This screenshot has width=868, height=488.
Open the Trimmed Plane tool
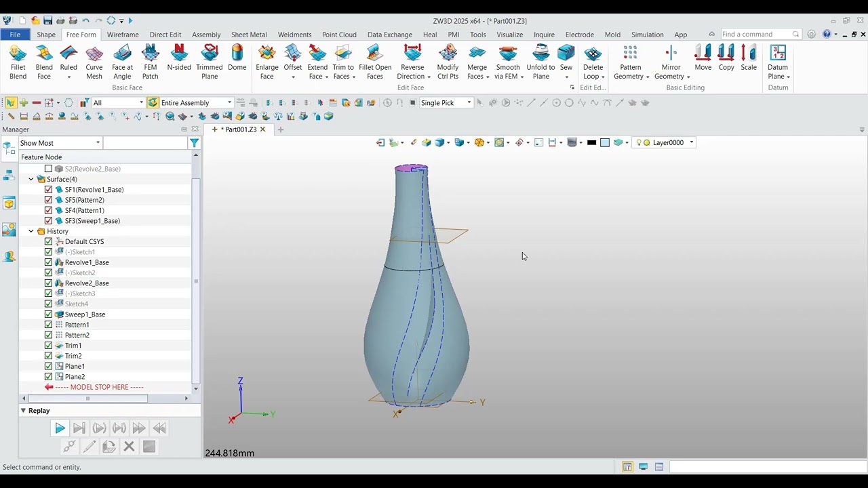click(210, 62)
